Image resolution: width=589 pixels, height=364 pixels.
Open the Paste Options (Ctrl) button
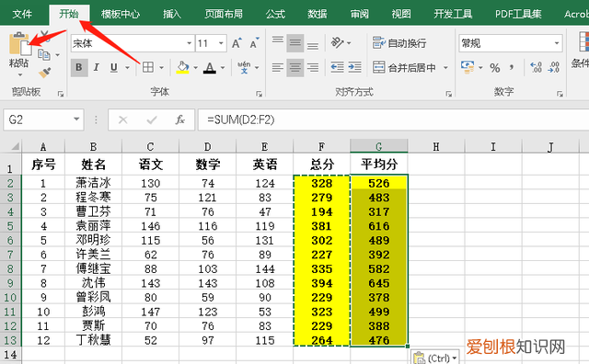coord(434,358)
